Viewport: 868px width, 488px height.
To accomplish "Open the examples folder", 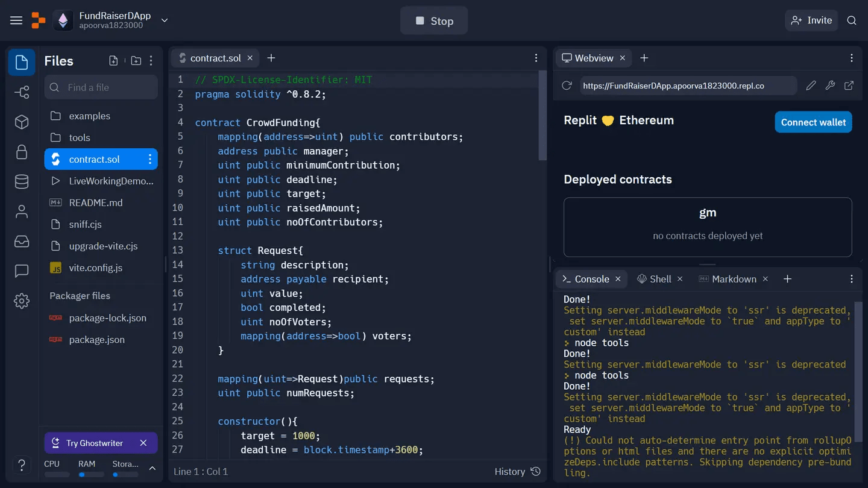I will 101,116.
